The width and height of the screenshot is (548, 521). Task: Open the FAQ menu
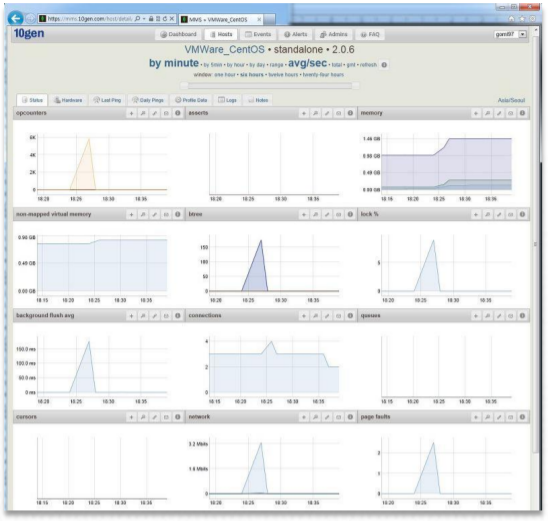pyautogui.click(x=370, y=34)
